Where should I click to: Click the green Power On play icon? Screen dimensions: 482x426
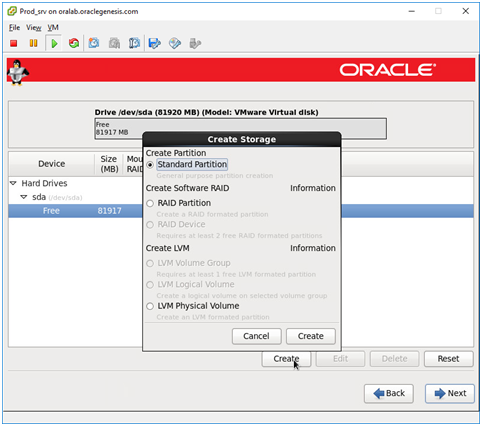(x=54, y=43)
